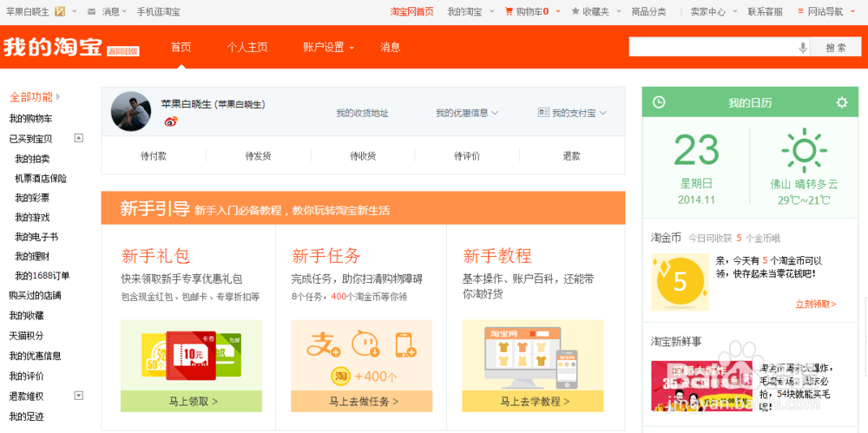The image size is (868, 433).
Task: Open the 退款 order tab
Action: (x=572, y=156)
